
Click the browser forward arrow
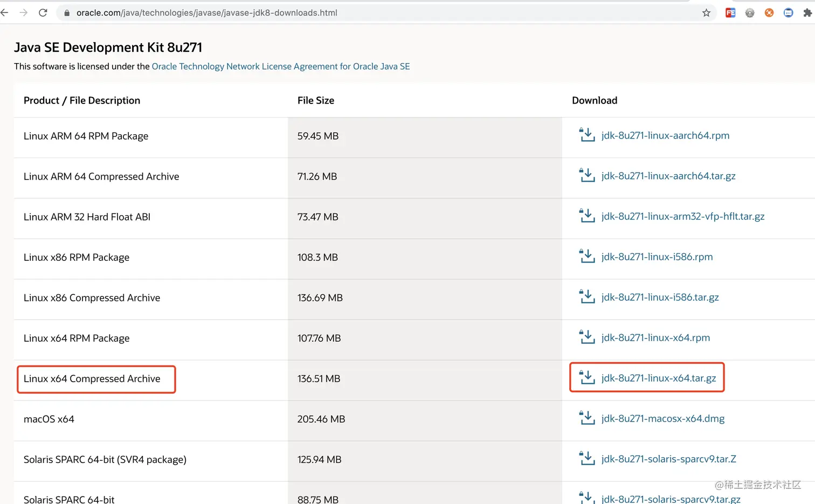24,12
